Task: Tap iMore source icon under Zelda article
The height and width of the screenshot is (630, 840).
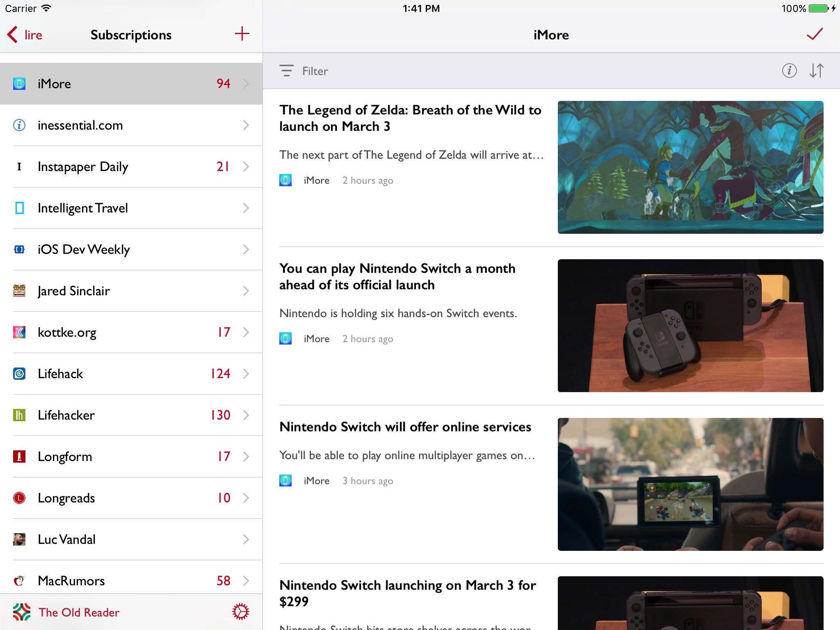Action: [285, 180]
